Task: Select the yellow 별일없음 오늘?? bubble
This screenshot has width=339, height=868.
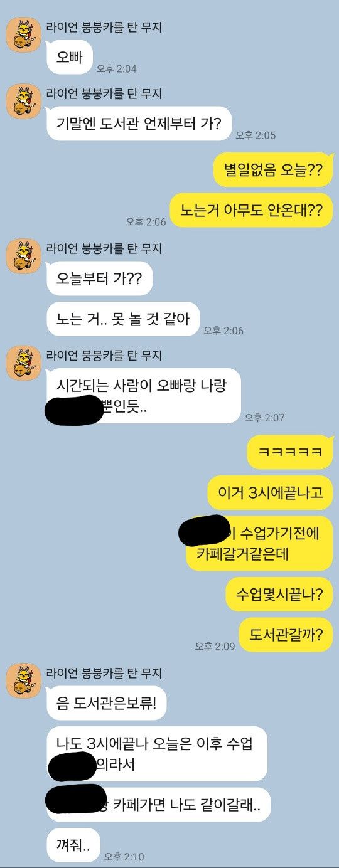Action: click(273, 169)
